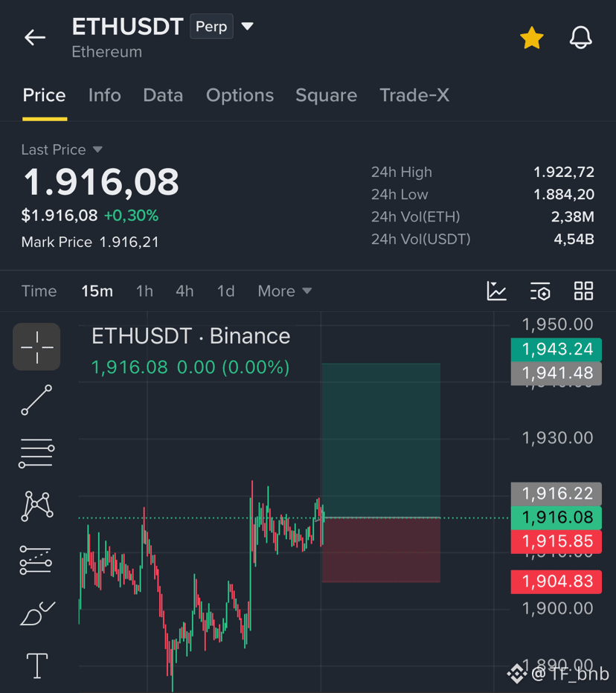Click the 24h Low value 1.884,20

tap(564, 195)
